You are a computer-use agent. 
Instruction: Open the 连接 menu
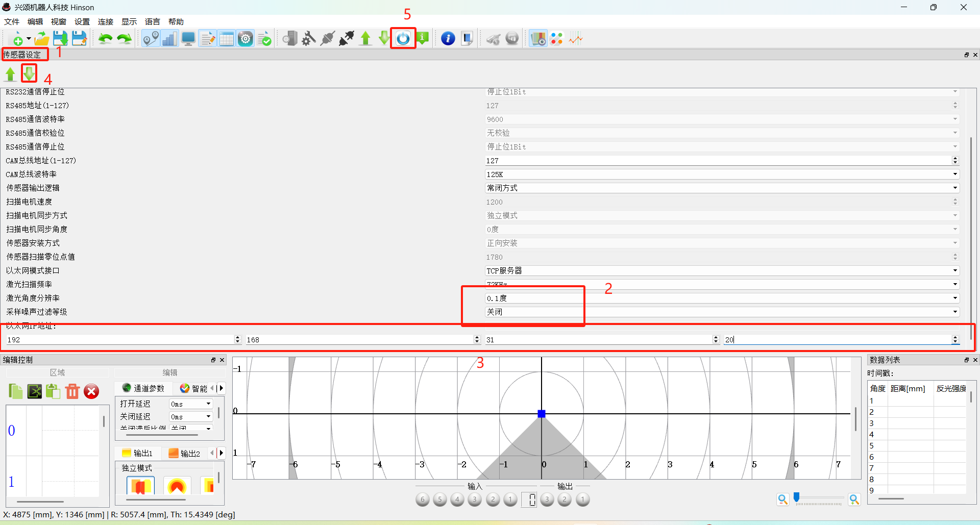point(106,21)
